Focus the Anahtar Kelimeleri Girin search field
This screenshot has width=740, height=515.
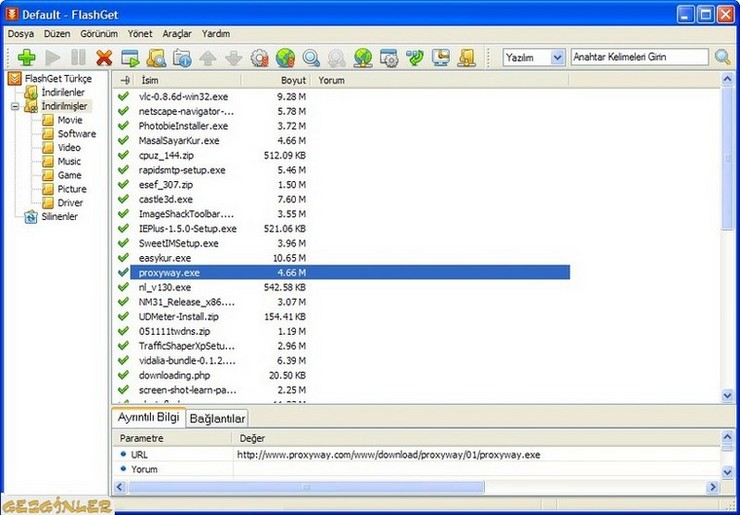click(x=639, y=57)
